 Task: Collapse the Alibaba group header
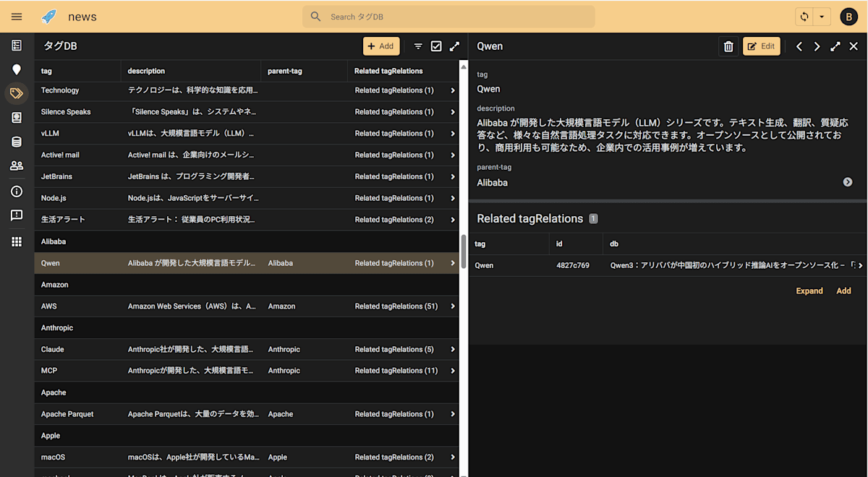pos(247,241)
